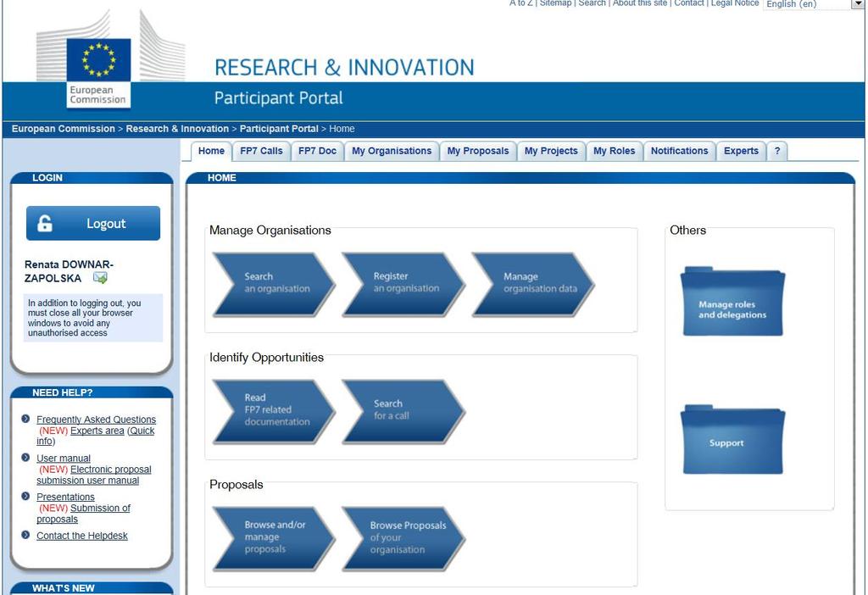The width and height of the screenshot is (868, 595).
Task: Open Browse and/or manage proposals arrow
Action: 274,538
